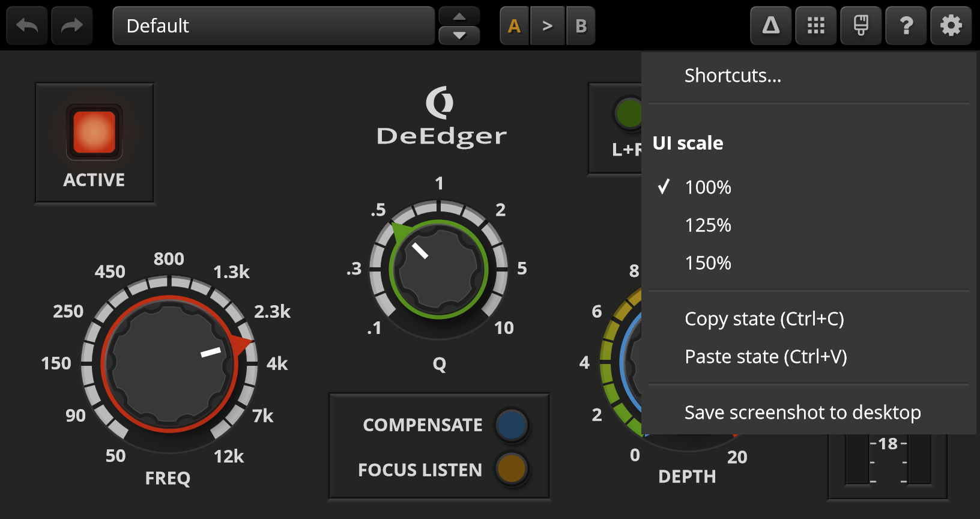Viewport: 980px width, 519px height.
Task: Click the DeEdger logo
Action: (x=441, y=117)
